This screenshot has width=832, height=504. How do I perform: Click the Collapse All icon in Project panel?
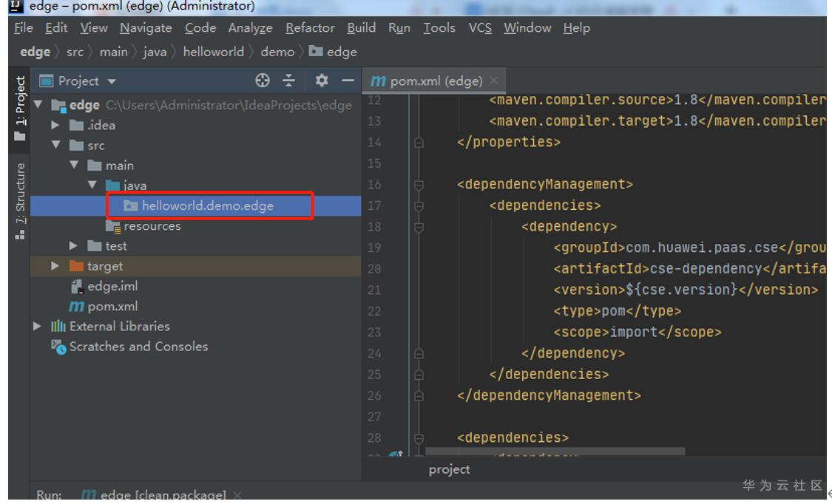(288, 81)
